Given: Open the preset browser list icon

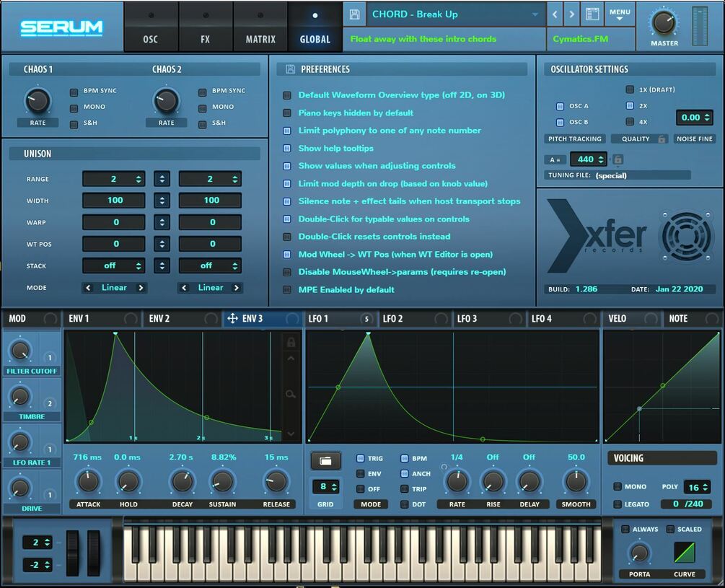Looking at the screenshot, I should pyautogui.click(x=592, y=14).
